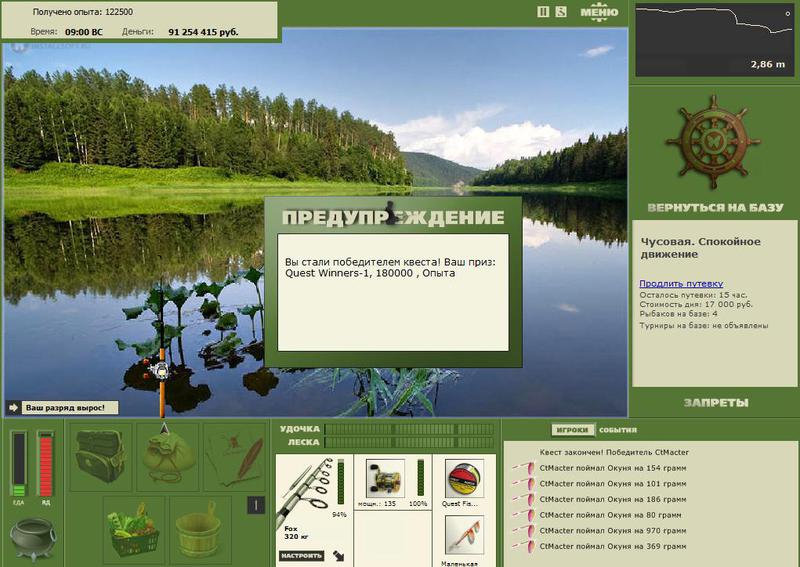Click 'Осталось путевки: 15 час.' text
800x567 pixels.
point(693,295)
